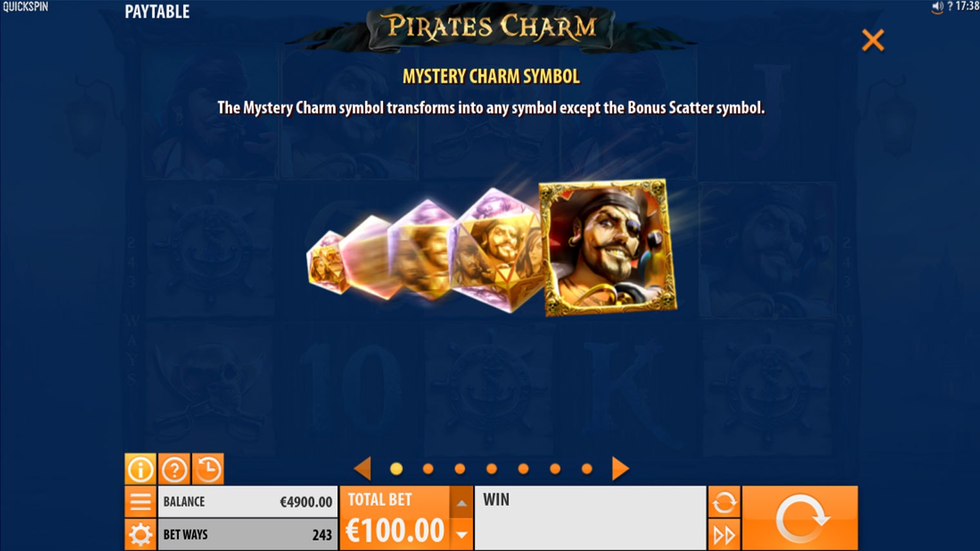
Task: Open the hamburger menu beside Balance
Action: point(140,501)
